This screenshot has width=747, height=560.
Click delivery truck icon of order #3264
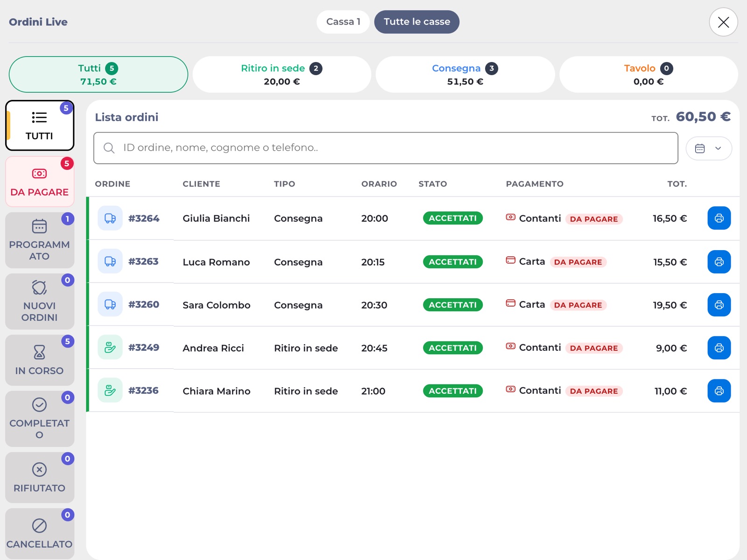pyautogui.click(x=110, y=218)
